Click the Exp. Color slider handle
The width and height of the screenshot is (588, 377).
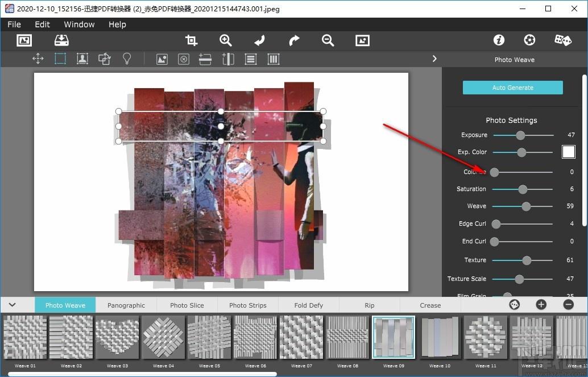click(x=521, y=152)
